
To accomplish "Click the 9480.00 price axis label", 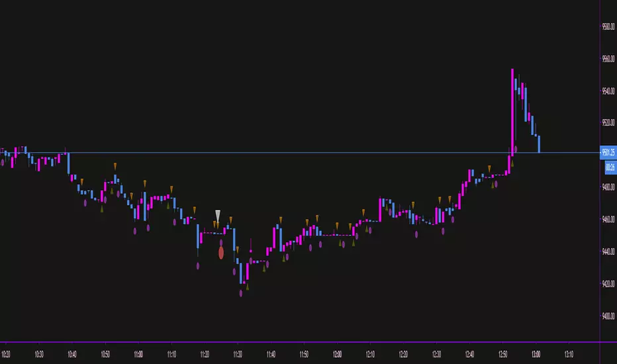I will pyautogui.click(x=608, y=187).
